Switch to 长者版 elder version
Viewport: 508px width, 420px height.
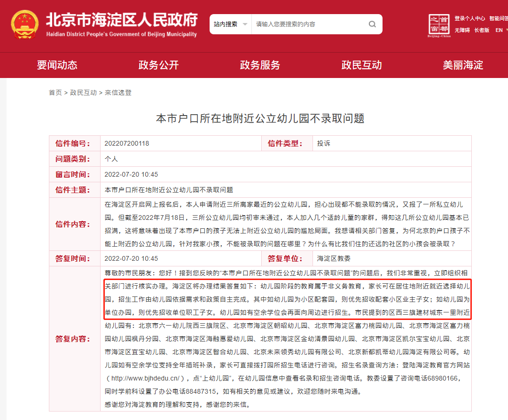(x=482, y=30)
